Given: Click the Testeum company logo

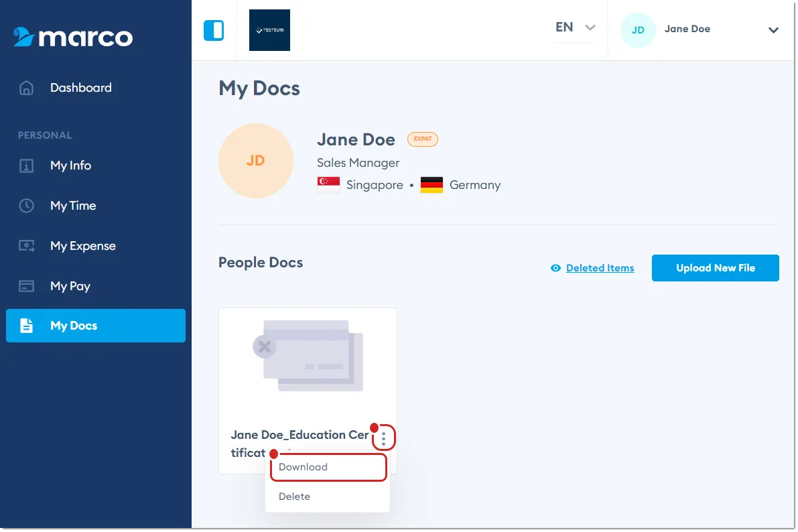Looking at the screenshot, I should point(269,30).
